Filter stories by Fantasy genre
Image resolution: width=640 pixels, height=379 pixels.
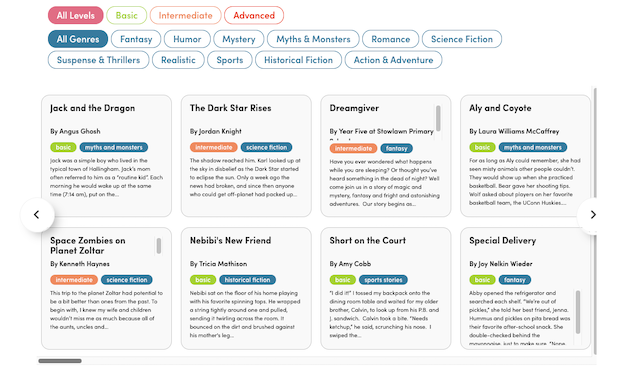tap(136, 39)
